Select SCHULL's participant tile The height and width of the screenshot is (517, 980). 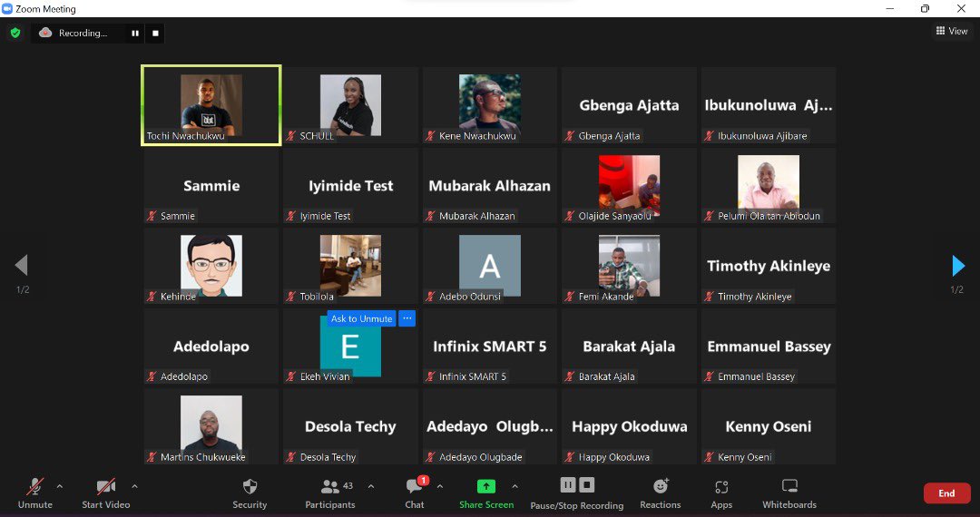pyautogui.click(x=350, y=105)
